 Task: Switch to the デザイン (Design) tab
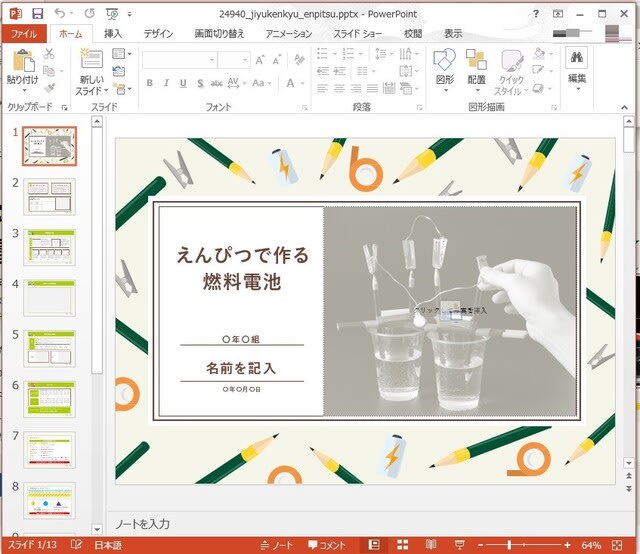[158, 33]
